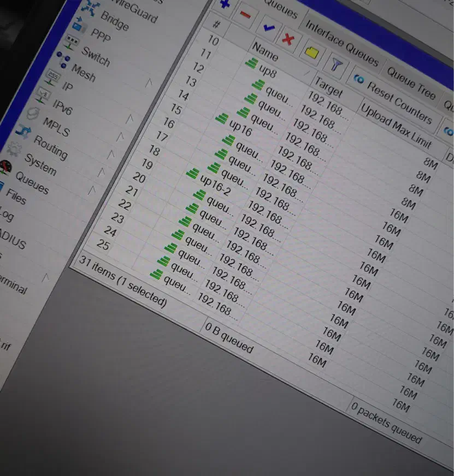Click the 192.168 target in row 14

click(298, 162)
